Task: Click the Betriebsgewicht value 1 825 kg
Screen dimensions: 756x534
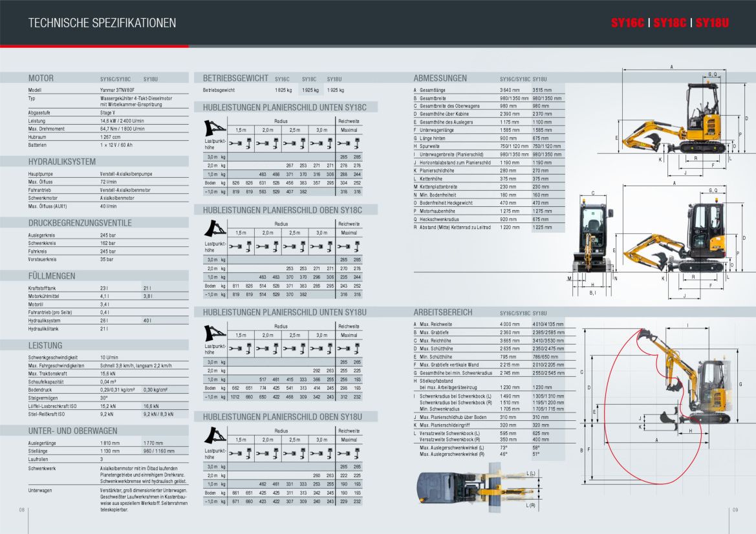Action: coord(283,90)
